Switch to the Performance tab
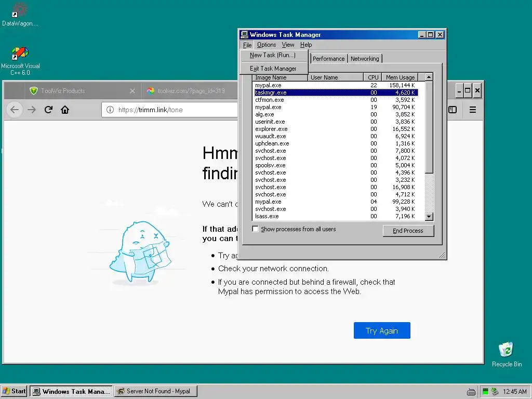 tap(328, 59)
